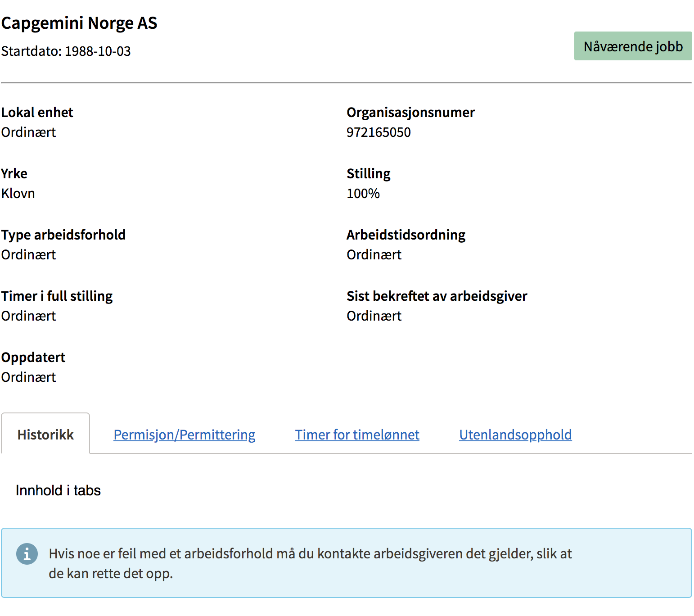Click Ordinært under Timer i full stilling
The image size is (694, 616).
(x=28, y=316)
